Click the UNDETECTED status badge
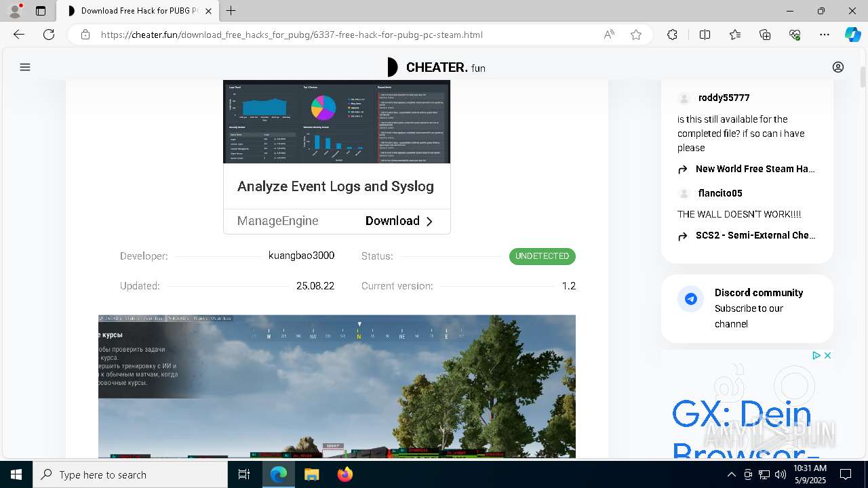Image resolution: width=868 pixels, height=488 pixels. pyautogui.click(x=542, y=256)
